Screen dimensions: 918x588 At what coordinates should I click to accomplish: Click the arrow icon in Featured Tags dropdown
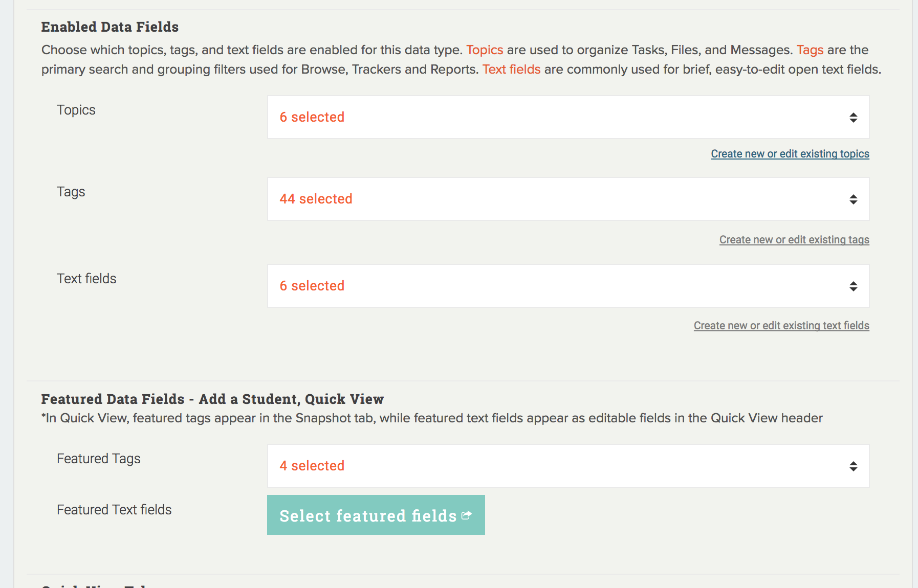coord(853,466)
